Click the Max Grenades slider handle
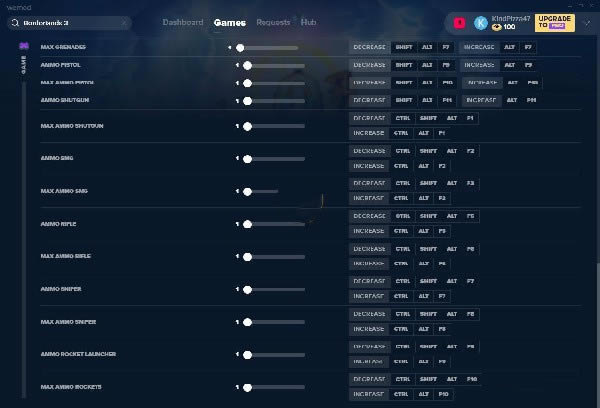 click(x=240, y=47)
